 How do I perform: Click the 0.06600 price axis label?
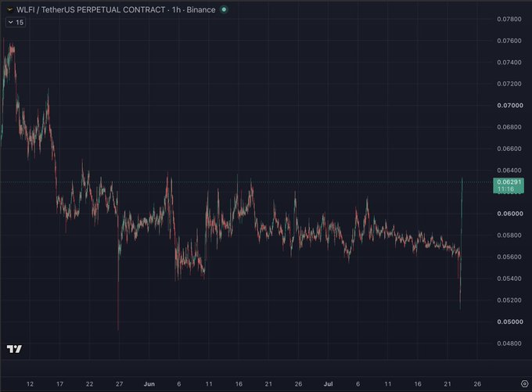click(x=509, y=149)
